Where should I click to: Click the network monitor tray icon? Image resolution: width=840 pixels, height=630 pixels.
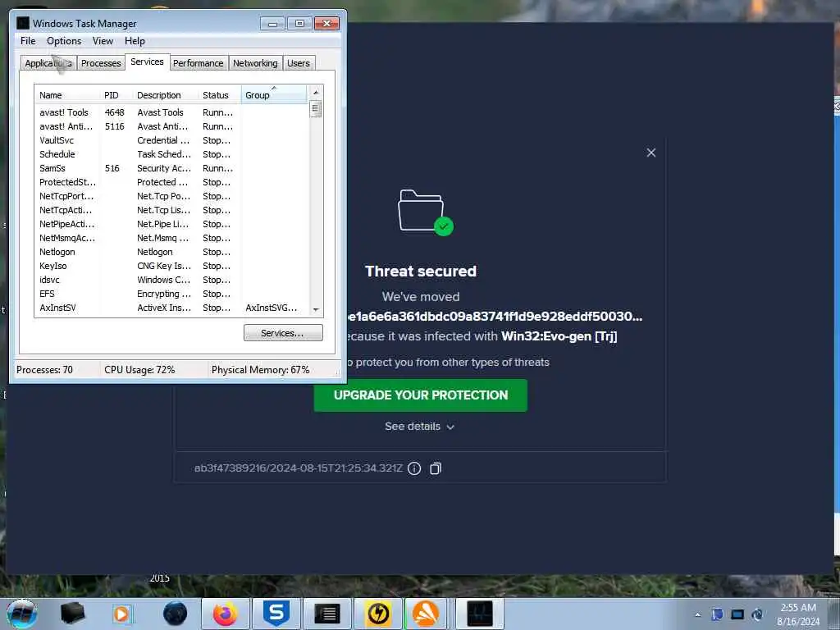737,614
